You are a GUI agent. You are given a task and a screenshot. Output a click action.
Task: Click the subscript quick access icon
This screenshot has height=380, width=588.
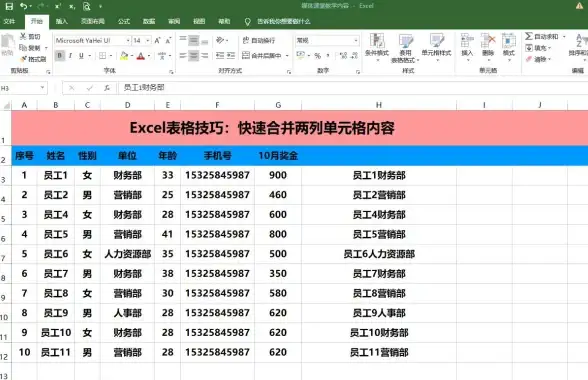(72, 6)
